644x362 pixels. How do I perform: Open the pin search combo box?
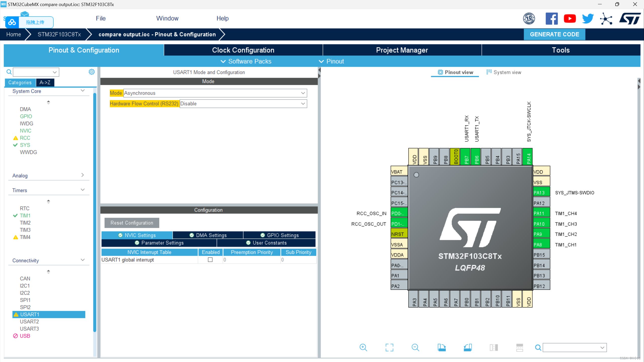pyautogui.click(x=575, y=347)
